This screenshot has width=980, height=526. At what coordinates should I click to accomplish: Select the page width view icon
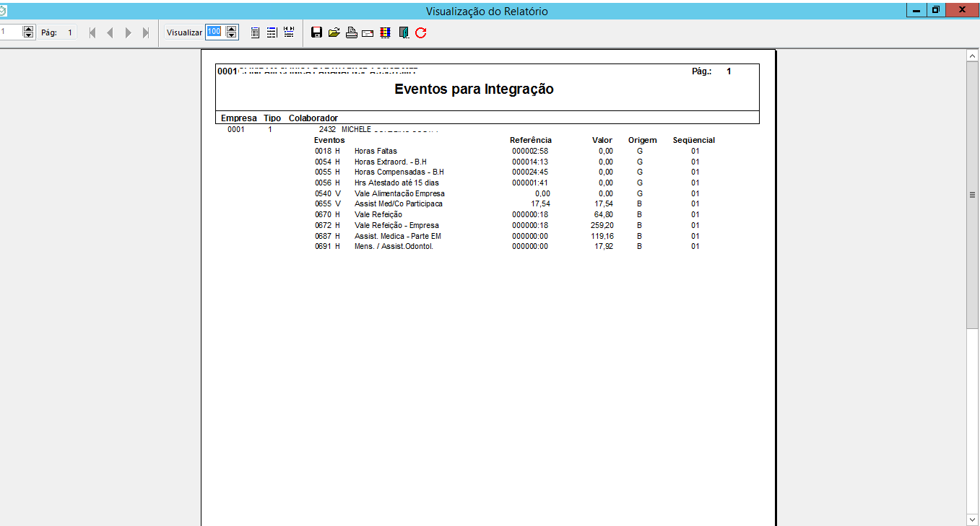(272, 32)
